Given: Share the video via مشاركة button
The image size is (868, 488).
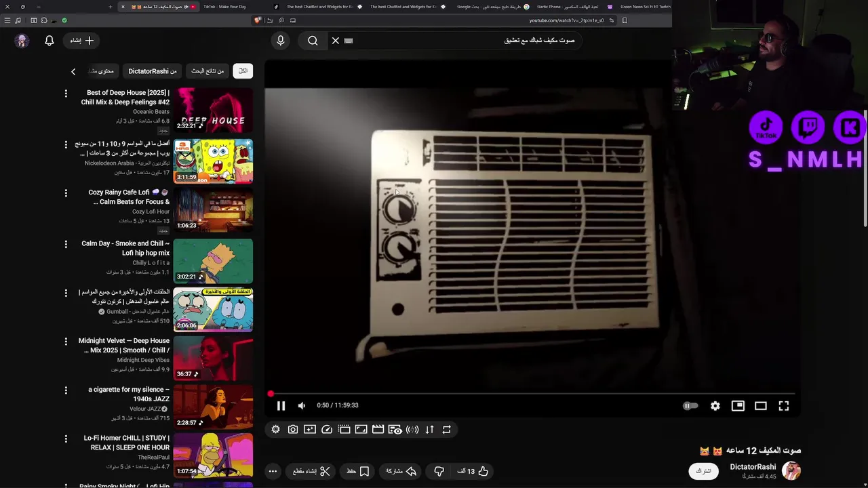Looking at the screenshot, I should click(401, 471).
